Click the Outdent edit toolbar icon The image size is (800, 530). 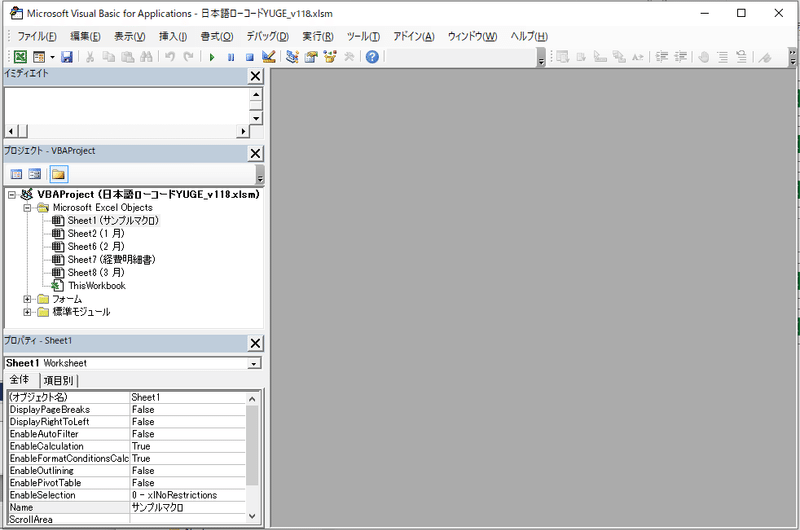[x=681, y=57]
